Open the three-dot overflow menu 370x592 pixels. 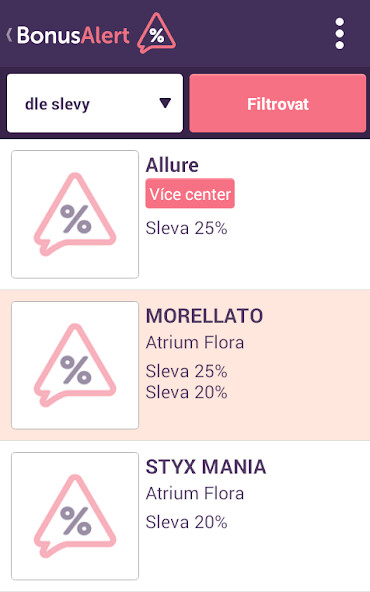click(339, 34)
